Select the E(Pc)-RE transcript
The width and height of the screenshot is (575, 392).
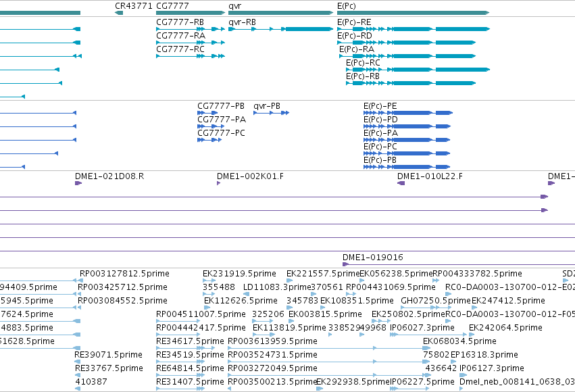(x=414, y=29)
